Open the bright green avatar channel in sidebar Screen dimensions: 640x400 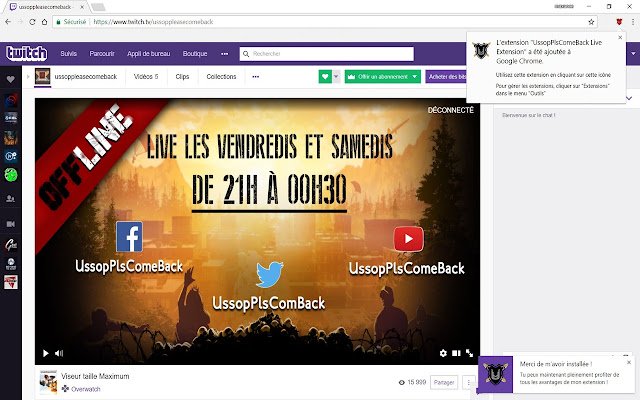tap(11, 175)
